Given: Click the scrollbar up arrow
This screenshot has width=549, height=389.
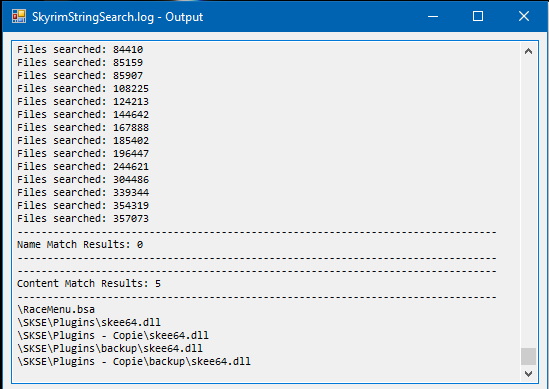Looking at the screenshot, I should 528,51.
